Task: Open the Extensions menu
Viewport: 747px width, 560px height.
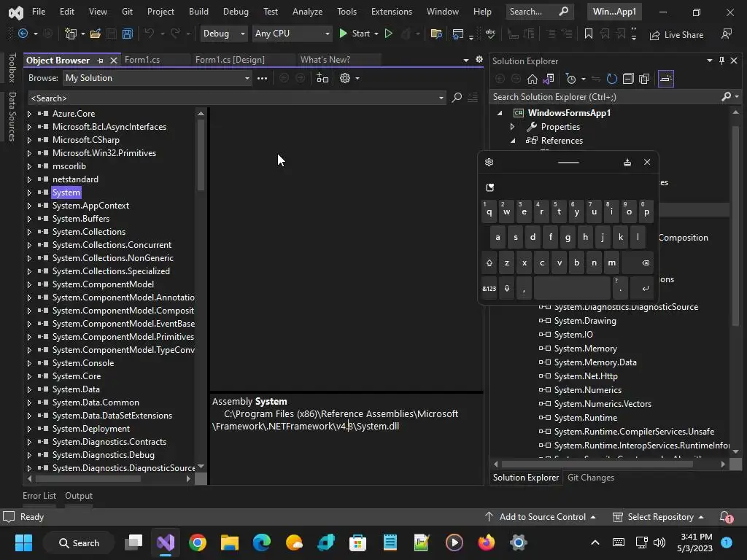Action: [392, 12]
